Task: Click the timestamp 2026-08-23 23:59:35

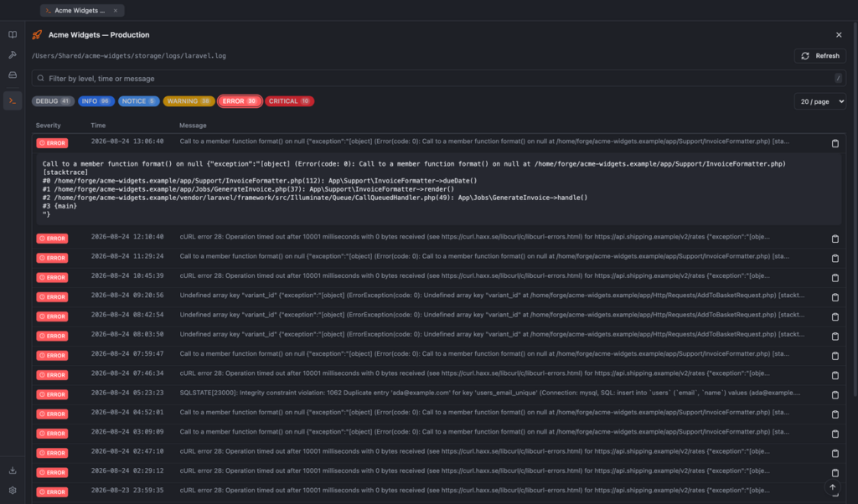Action: point(127,491)
